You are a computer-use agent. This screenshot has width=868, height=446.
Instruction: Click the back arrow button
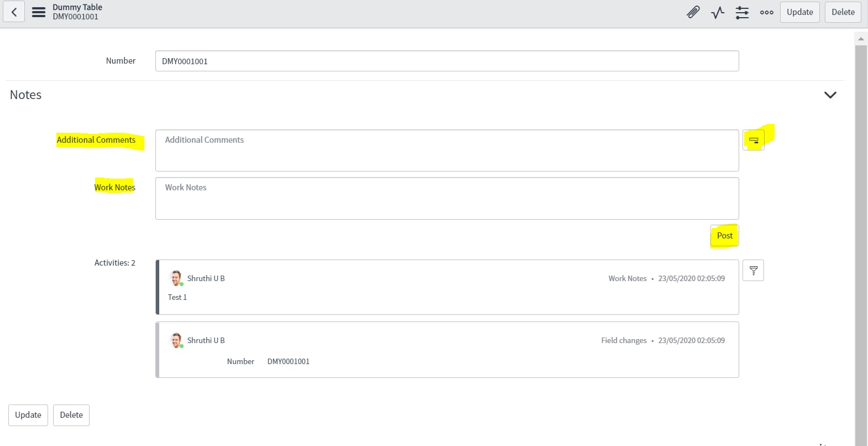pos(14,12)
